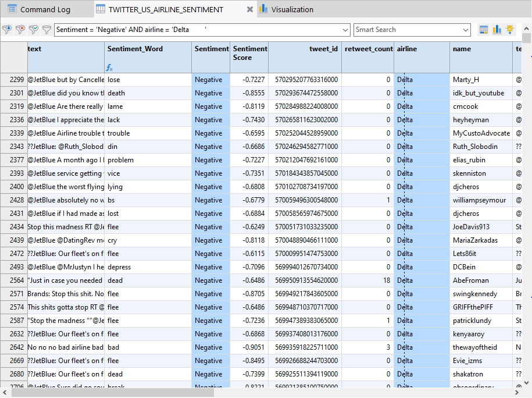Screen dimensions: 532x398
Task: Click the score cell '-0.9051'
Action: [x=249, y=347]
